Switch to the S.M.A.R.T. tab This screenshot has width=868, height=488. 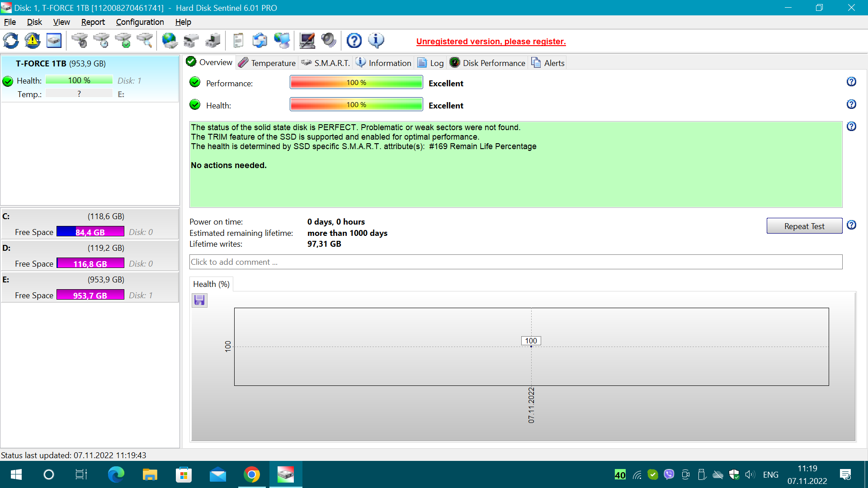[325, 63]
